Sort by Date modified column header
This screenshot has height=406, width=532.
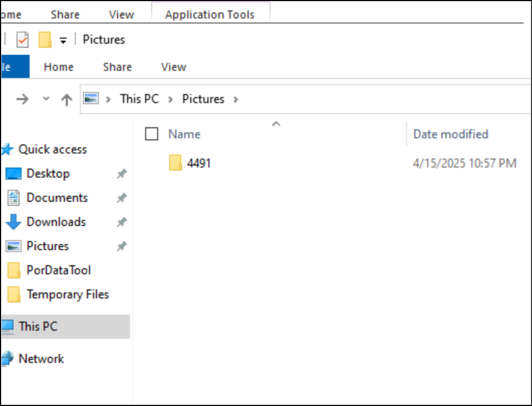tap(450, 134)
